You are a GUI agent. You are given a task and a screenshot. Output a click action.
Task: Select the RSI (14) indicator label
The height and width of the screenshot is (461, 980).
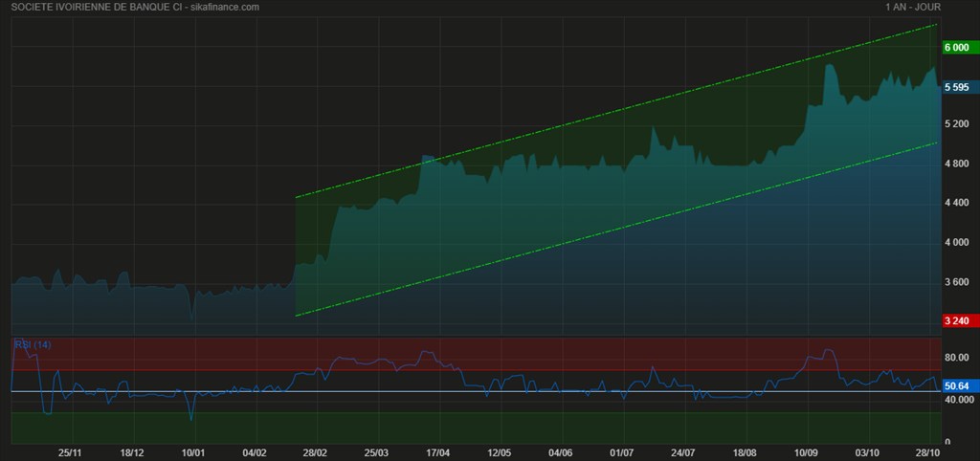(33, 344)
